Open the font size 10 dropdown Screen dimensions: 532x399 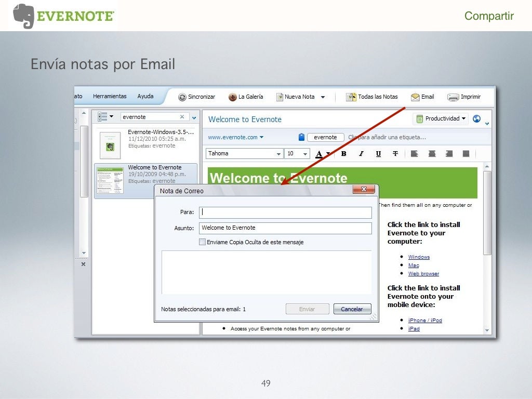(305, 154)
